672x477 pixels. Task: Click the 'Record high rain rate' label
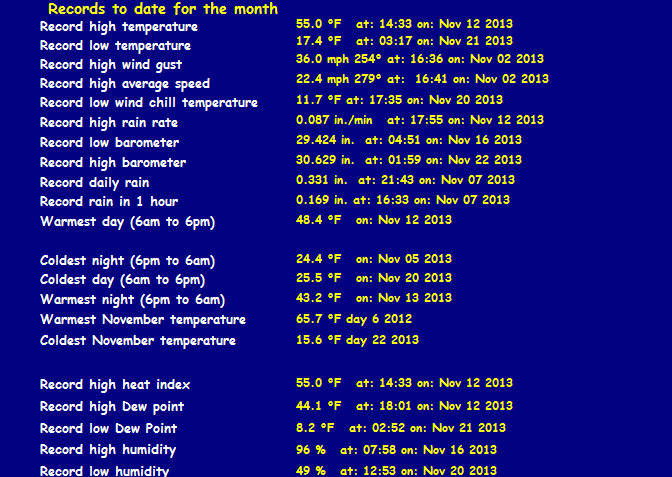click(109, 123)
